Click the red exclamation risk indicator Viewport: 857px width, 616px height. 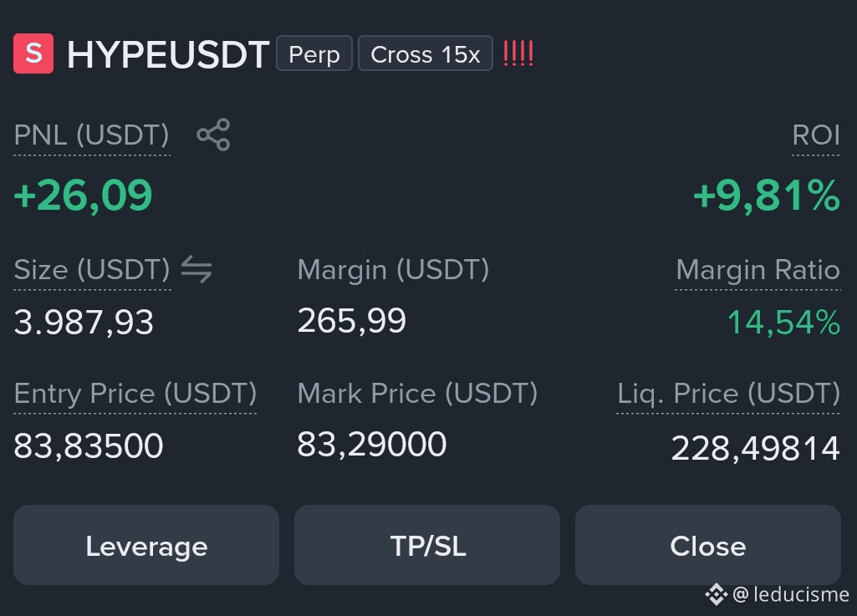pos(518,53)
